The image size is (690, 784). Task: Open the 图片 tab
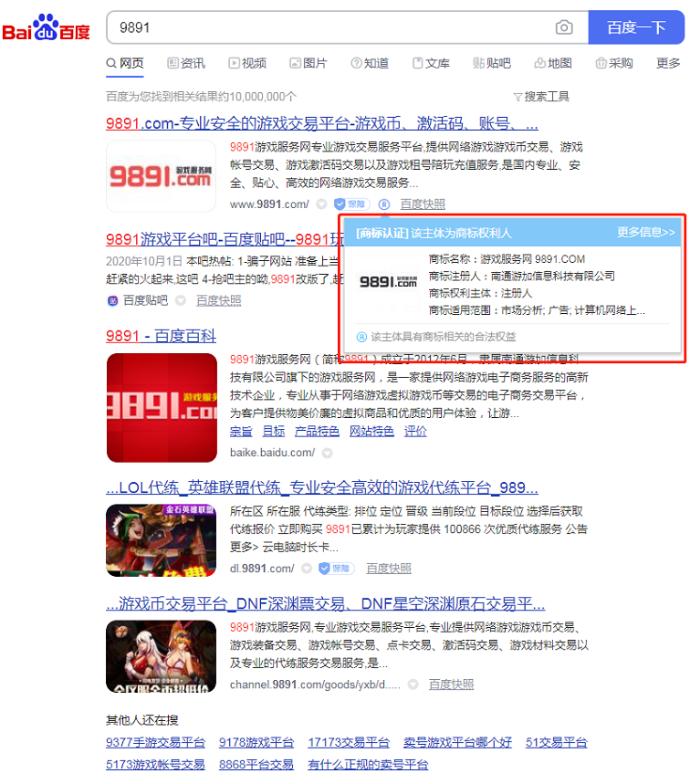pyautogui.click(x=308, y=63)
